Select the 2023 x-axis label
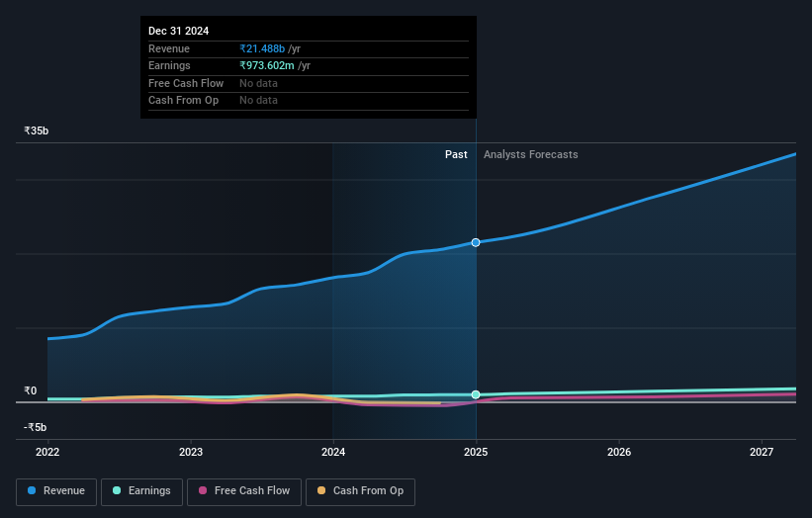 click(191, 452)
